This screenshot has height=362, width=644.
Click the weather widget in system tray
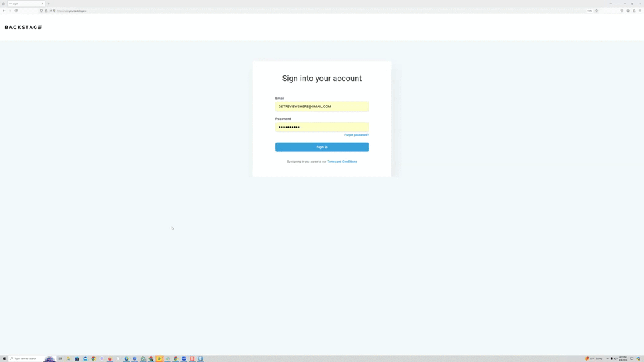pyautogui.click(x=594, y=359)
